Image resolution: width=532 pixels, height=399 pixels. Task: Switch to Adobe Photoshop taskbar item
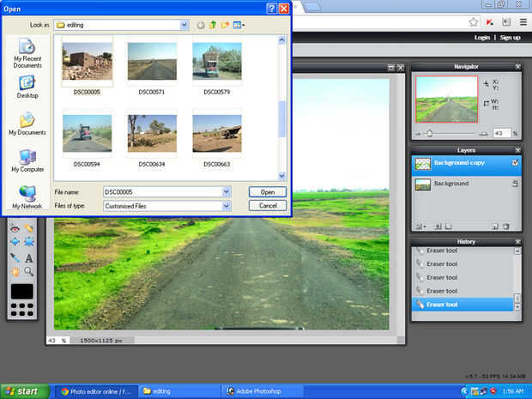263,391
